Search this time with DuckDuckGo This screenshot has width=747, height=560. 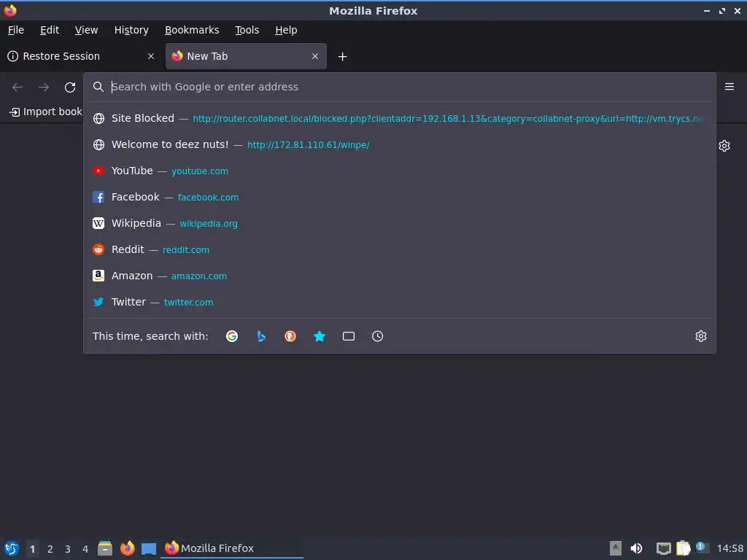point(290,336)
